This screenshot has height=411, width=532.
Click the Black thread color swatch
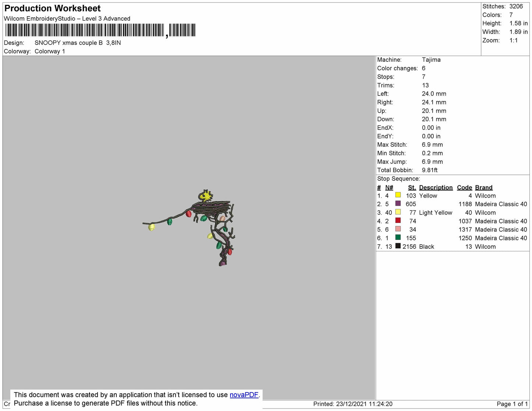398,246
